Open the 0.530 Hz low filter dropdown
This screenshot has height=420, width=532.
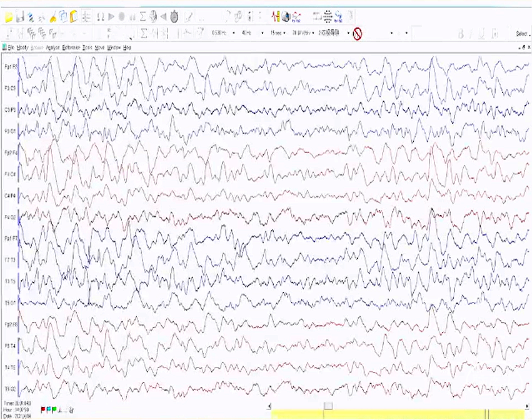coord(233,32)
